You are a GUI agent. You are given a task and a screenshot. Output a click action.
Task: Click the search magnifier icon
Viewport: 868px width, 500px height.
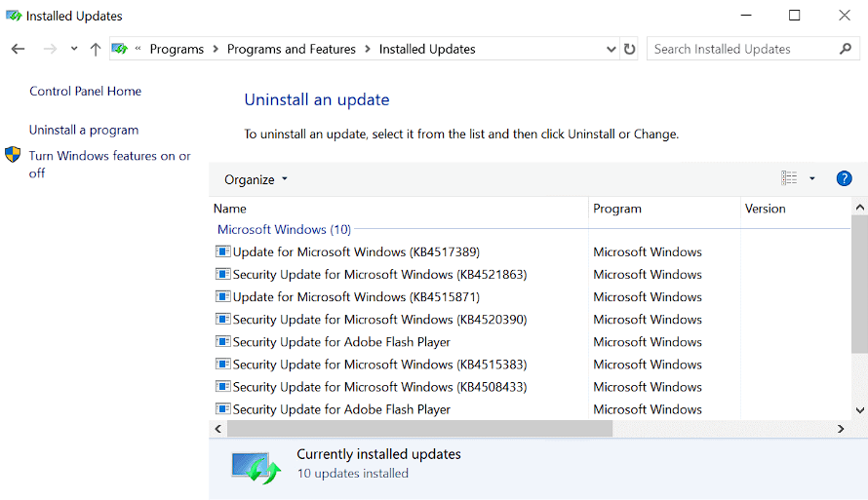[x=846, y=49]
